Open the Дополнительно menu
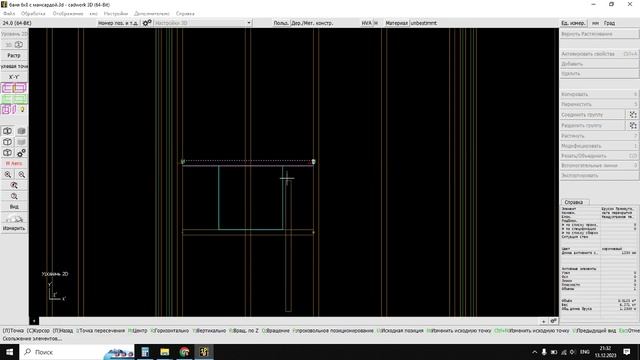The height and width of the screenshot is (360, 640). [152, 13]
